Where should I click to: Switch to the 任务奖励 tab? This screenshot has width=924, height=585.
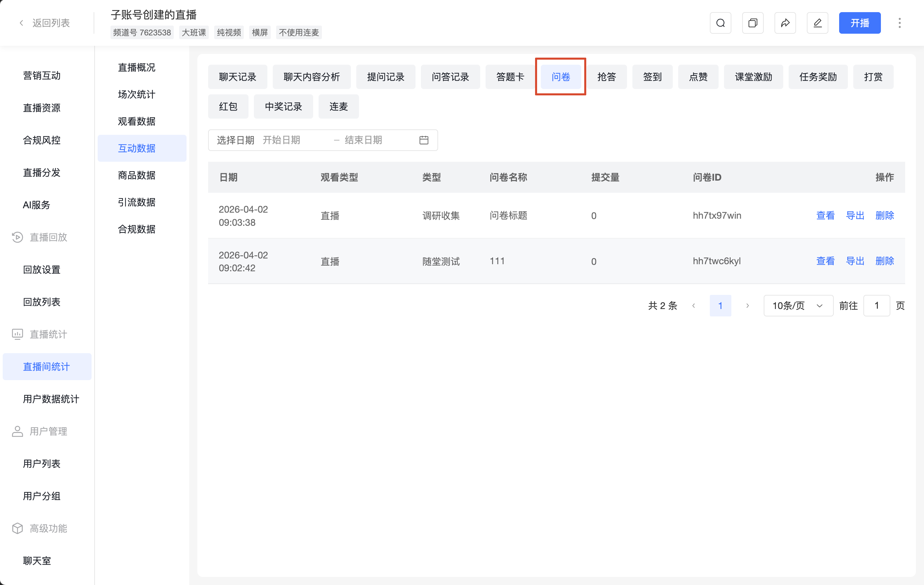[818, 77]
